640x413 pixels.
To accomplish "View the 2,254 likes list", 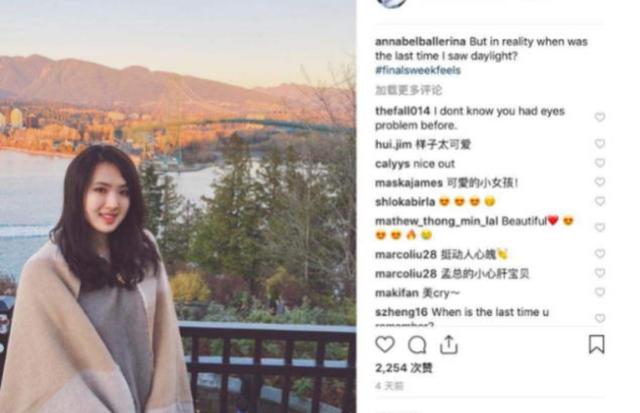I will pyautogui.click(x=403, y=368).
